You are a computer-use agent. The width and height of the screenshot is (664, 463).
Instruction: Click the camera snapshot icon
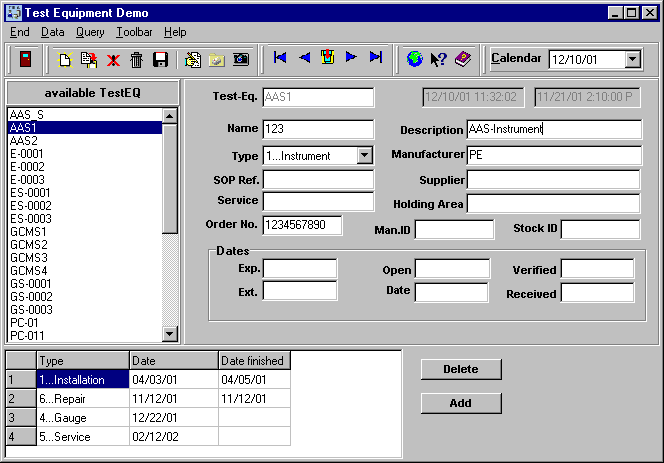(241, 59)
